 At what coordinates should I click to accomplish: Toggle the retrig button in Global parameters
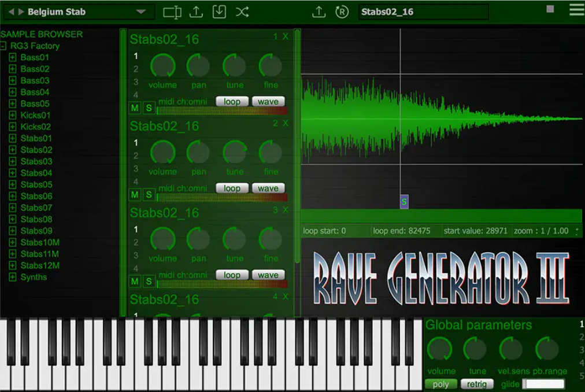click(477, 384)
